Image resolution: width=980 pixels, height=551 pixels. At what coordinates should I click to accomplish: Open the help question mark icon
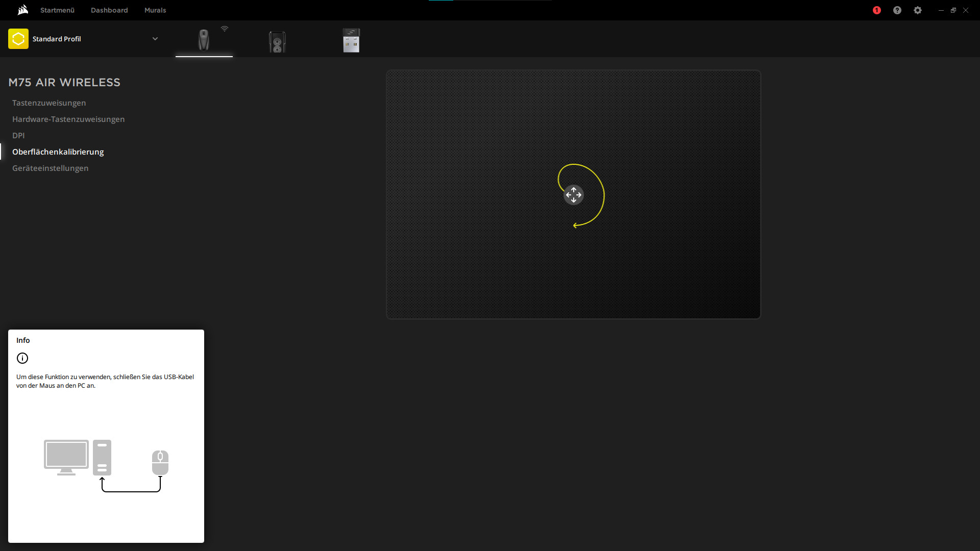pos(897,10)
